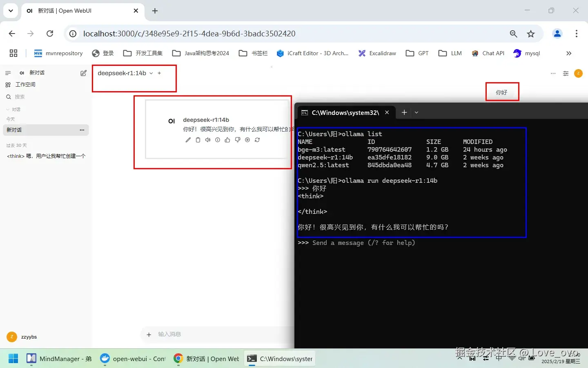Focus the 搜索 search field in sidebar

pos(45,97)
